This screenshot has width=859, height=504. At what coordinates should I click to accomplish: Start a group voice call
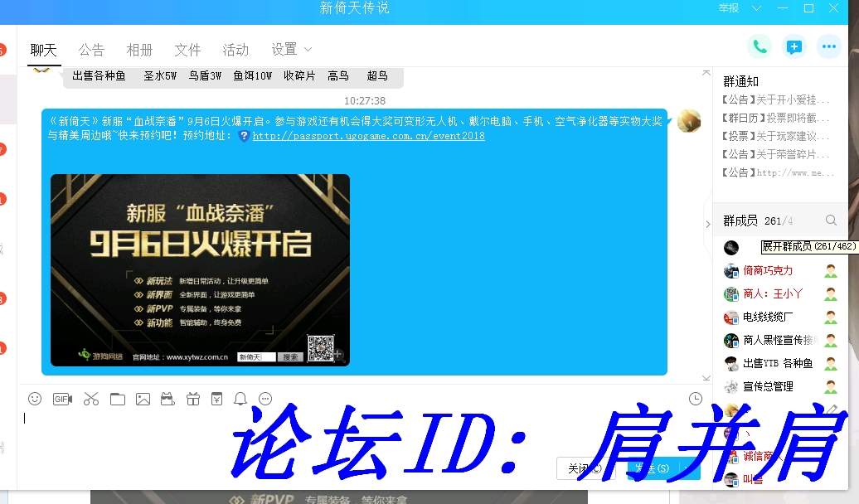(758, 47)
